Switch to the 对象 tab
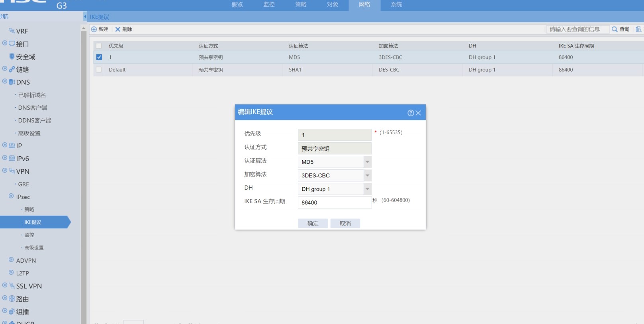This screenshot has width=644, height=324. pos(333,5)
